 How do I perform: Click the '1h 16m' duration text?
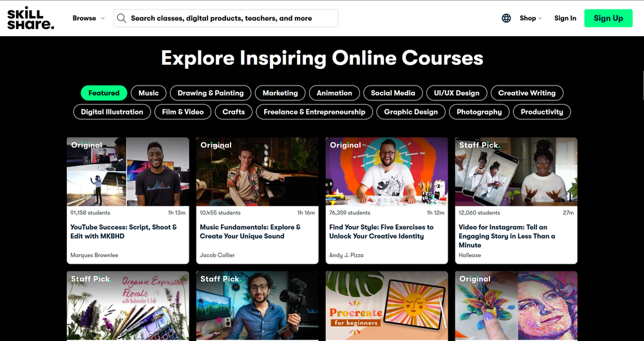coord(306,212)
